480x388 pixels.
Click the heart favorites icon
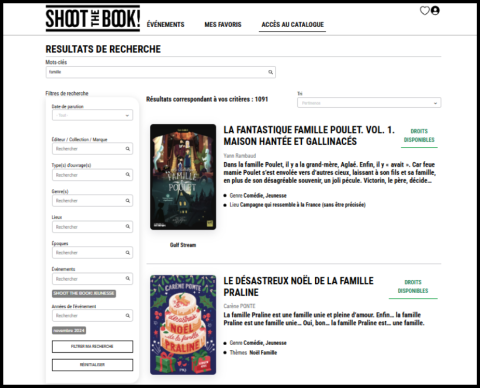(424, 11)
